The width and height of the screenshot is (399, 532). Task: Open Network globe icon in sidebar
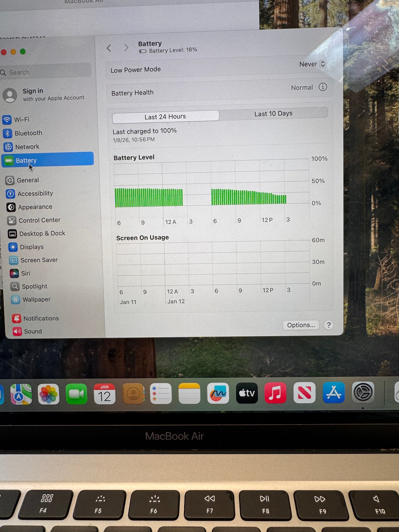8,147
